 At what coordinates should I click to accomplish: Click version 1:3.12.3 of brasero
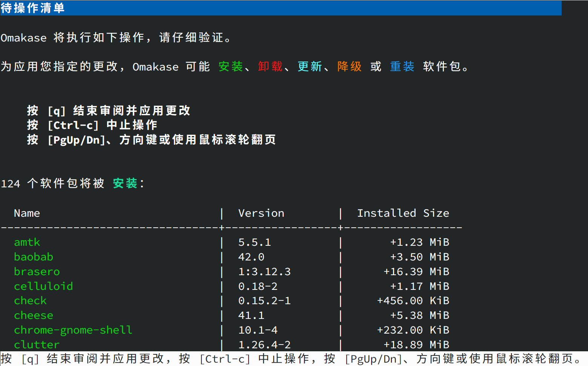point(264,272)
